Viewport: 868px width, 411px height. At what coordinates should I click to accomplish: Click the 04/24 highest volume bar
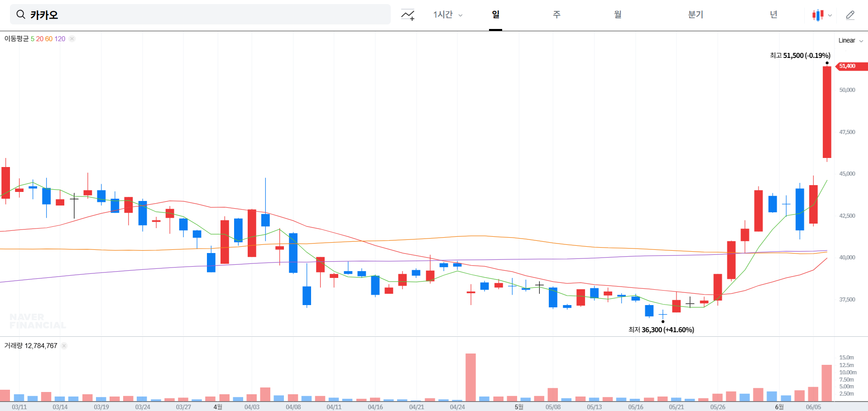pos(470,378)
